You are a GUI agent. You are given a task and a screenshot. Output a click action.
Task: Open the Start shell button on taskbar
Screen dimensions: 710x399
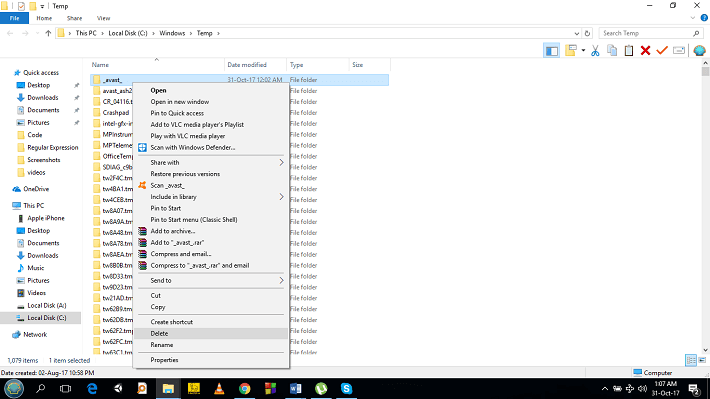[14, 389]
